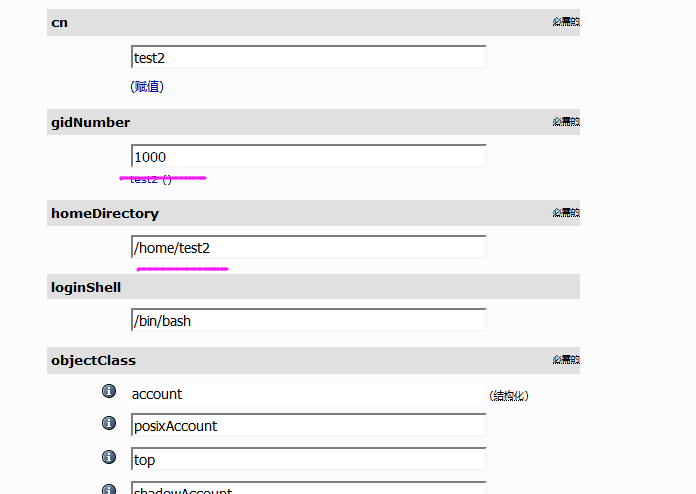Click the required hint on homeDirectory row
Image resolution: width=696 pixels, height=494 pixels.
point(566,213)
